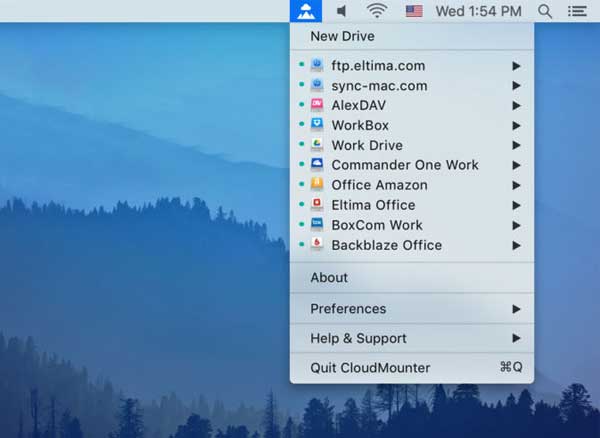Click the BoxCom Work drive icon
This screenshot has width=600, height=438.
point(317,224)
